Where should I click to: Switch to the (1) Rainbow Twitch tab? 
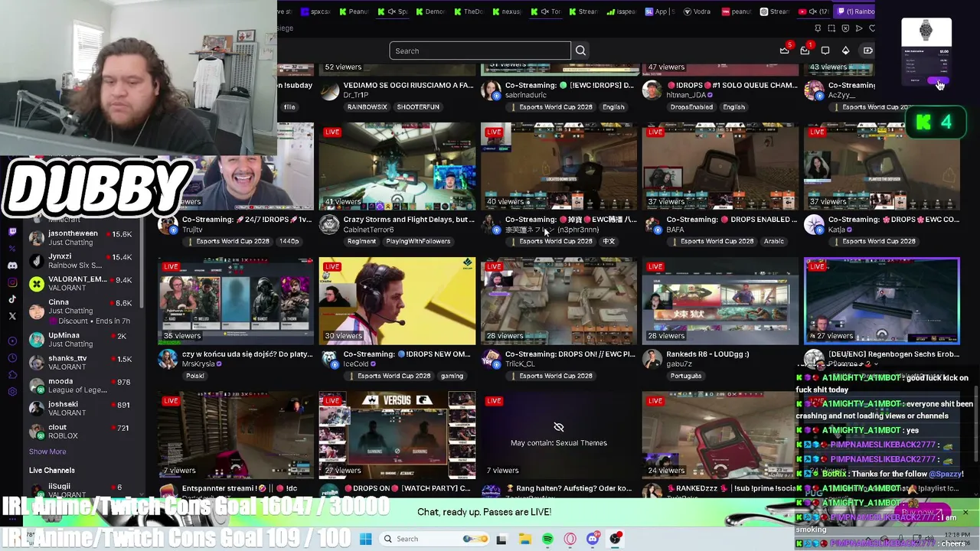coord(856,11)
